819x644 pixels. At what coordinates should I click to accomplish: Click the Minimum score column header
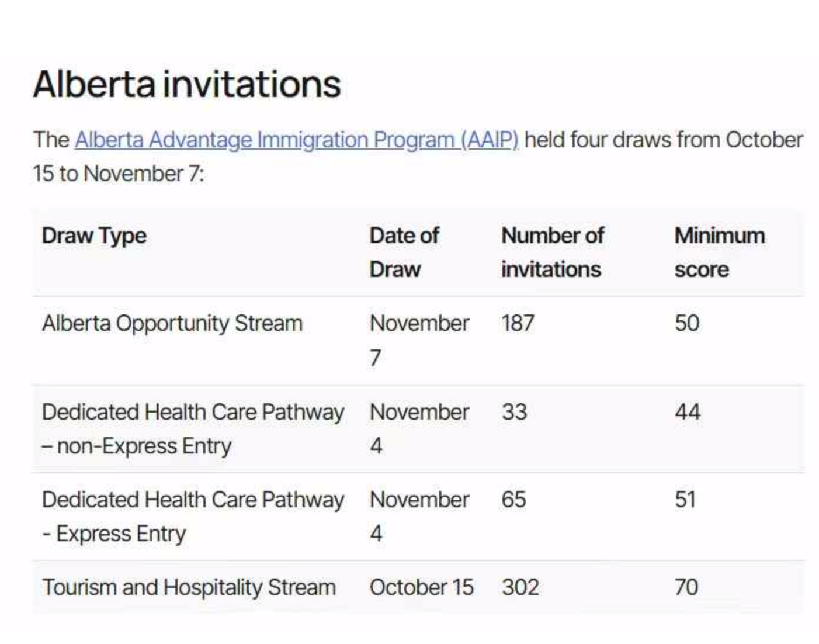(x=720, y=252)
